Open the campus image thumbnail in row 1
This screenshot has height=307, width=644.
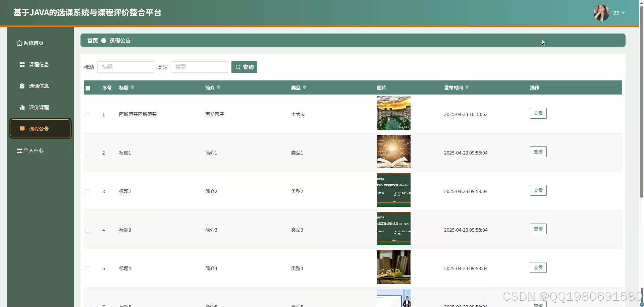click(x=394, y=113)
